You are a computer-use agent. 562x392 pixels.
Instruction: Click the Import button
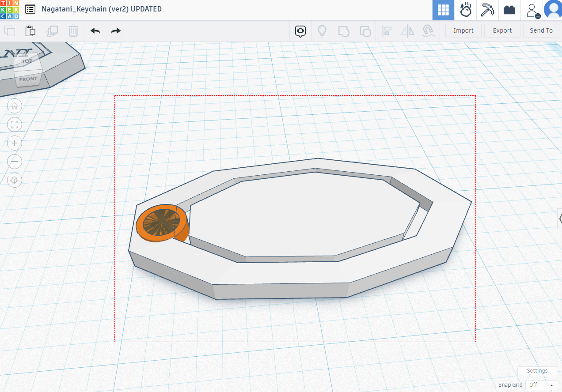click(463, 30)
